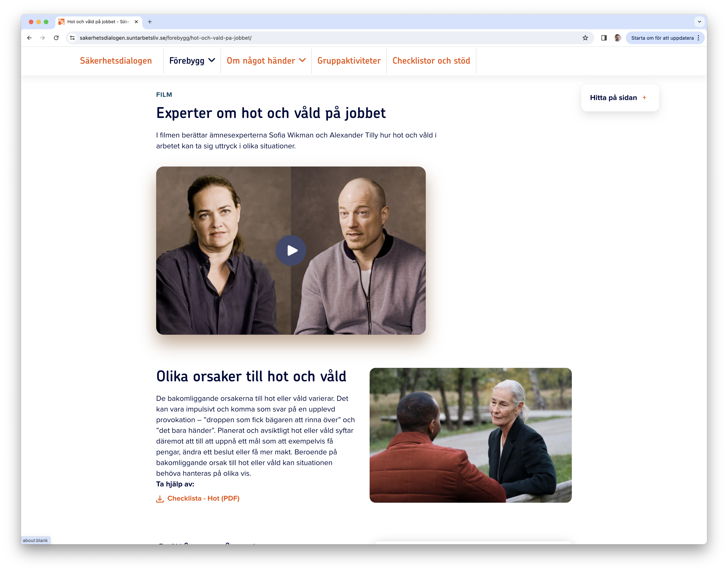The width and height of the screenshot is (728, 572).
Task: Open Checklistor och stöd menu item
Action: [x=431, y=61]
